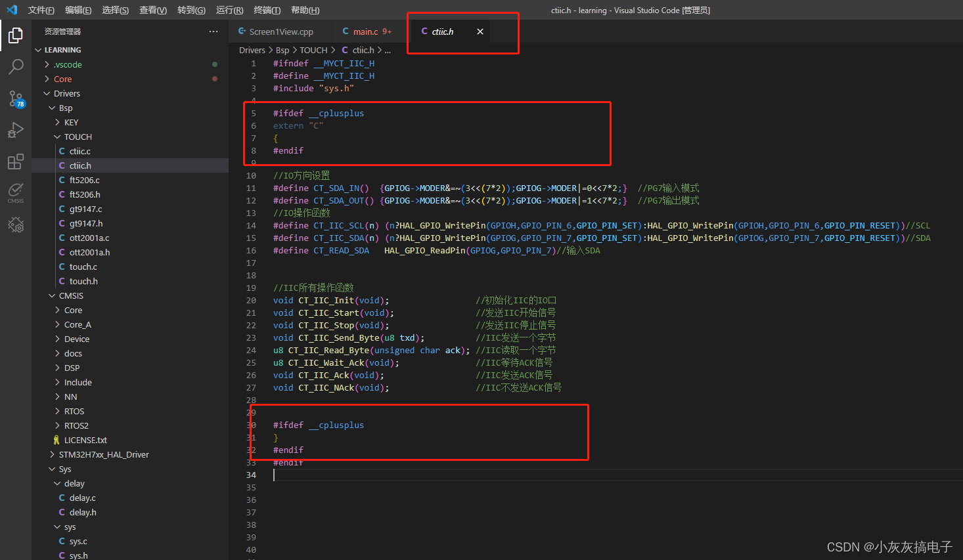Click the chip icon below CMSIS
The height and width of the screenshot is (560, 963).
point(16,225)
